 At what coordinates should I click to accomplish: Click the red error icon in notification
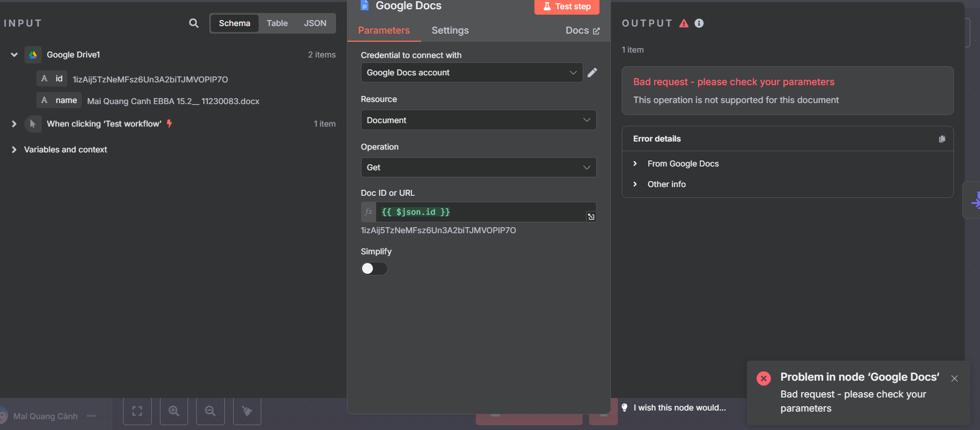pos(764,378)
